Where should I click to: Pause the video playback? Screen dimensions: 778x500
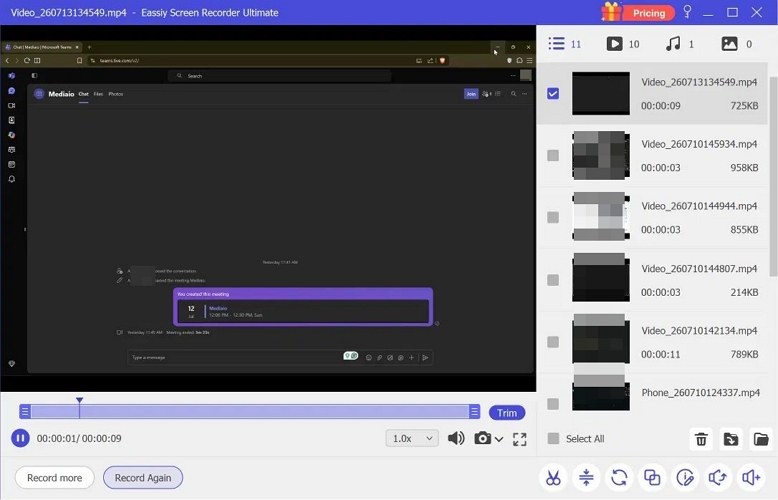(x=20, y=438)
